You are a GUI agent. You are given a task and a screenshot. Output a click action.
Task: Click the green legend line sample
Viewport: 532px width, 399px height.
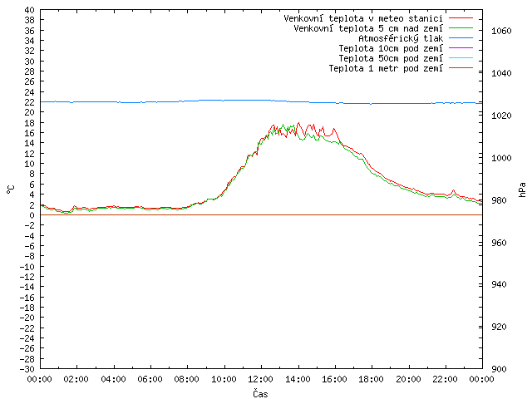tap(461, 27)
